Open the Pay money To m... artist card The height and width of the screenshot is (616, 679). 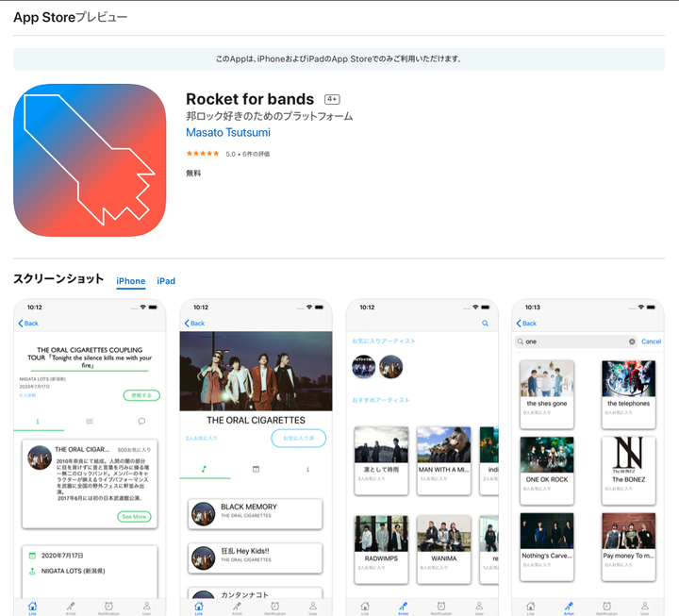(629, 547)
